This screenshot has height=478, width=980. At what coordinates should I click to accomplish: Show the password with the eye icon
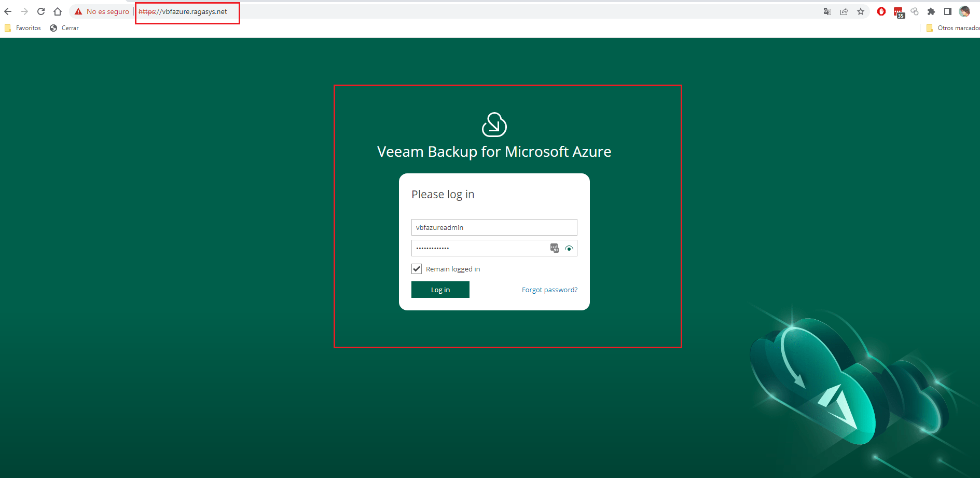(569, 248)
